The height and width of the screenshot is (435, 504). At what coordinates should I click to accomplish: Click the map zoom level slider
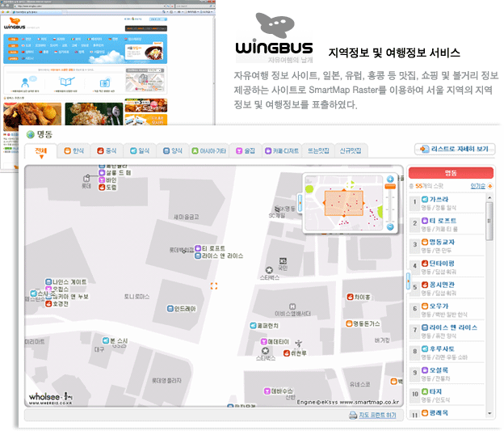point(390,201)
